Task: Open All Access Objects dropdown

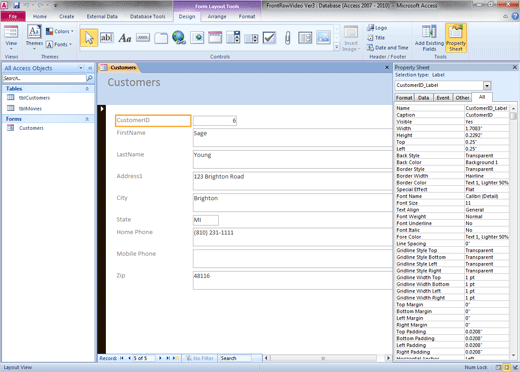Action: point(81,68)
